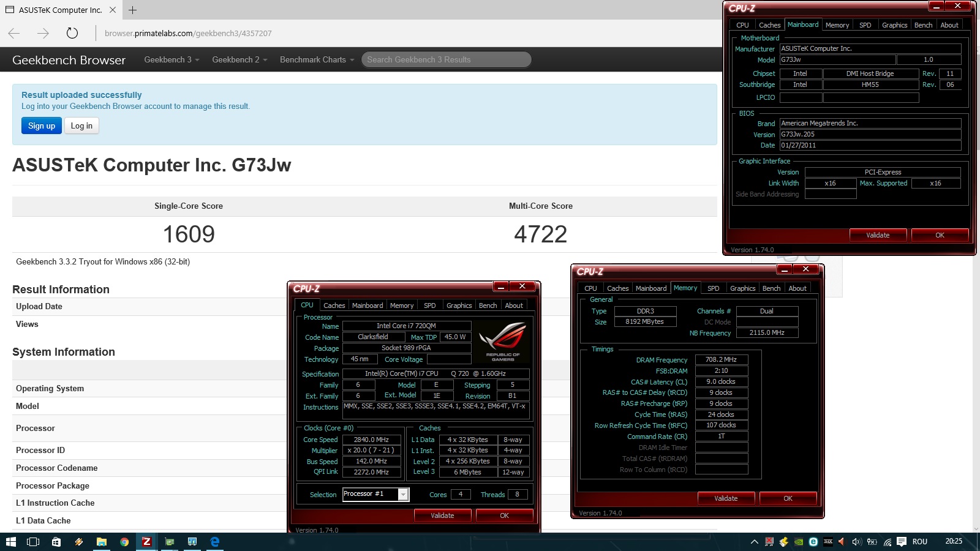This screenshot has width=980, height=551.
Task: Select Memory tab in Mainboard window
Action: tap(837, 25)
